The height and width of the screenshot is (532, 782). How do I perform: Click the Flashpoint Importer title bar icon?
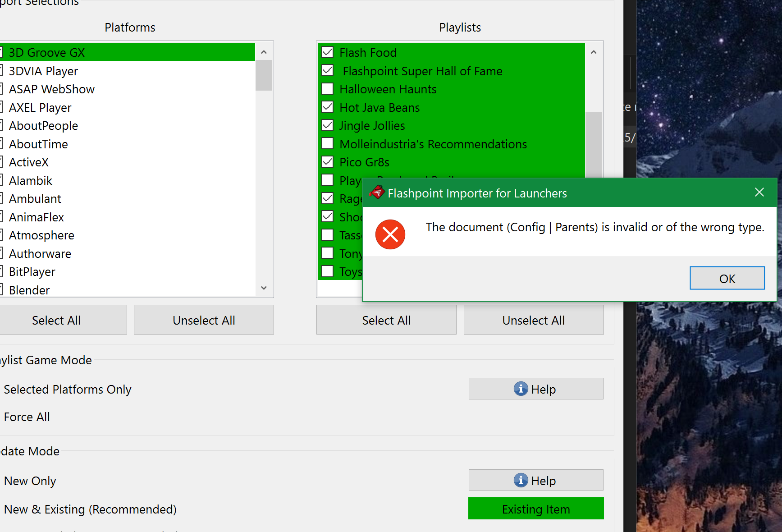pyautogui.click(x=377, y=193)
